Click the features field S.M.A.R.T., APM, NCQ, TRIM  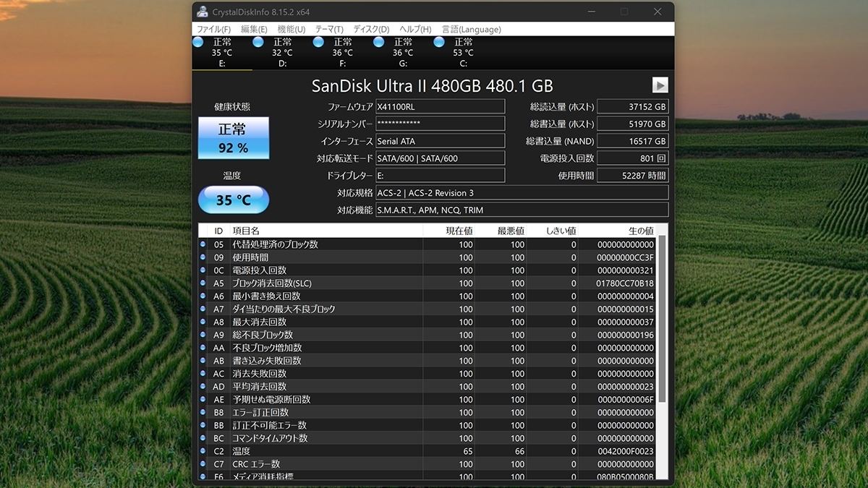522,210
